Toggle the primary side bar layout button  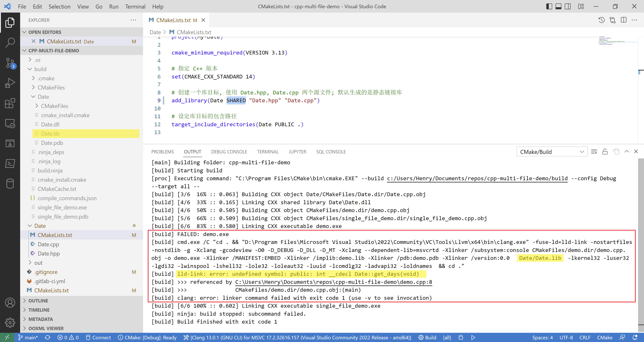point(549,7)
